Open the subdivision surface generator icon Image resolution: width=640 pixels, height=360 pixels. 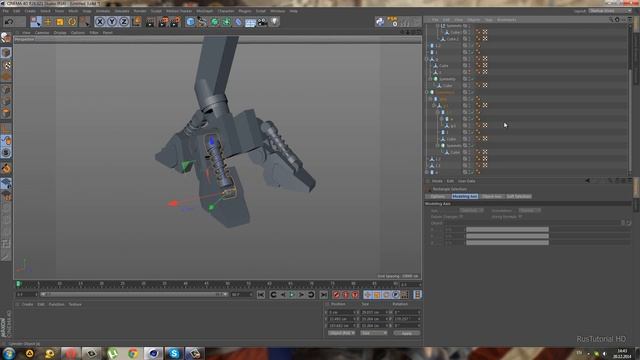[x=214, y=22]
